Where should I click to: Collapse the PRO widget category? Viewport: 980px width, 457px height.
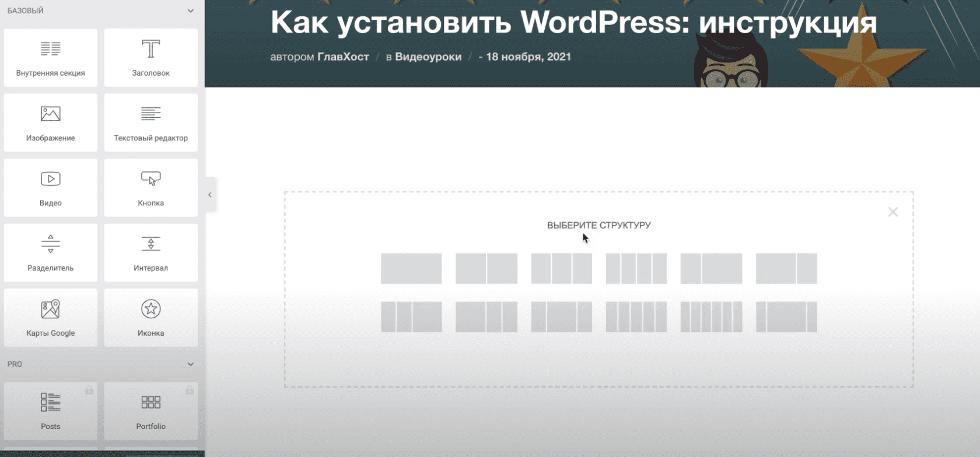pos(190,364)
